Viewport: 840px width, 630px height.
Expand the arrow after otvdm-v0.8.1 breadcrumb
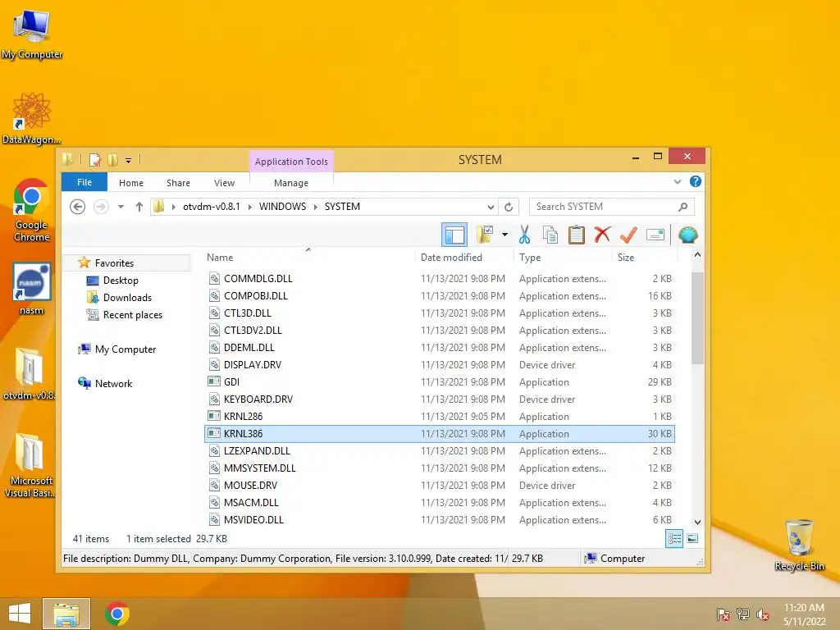249,207
